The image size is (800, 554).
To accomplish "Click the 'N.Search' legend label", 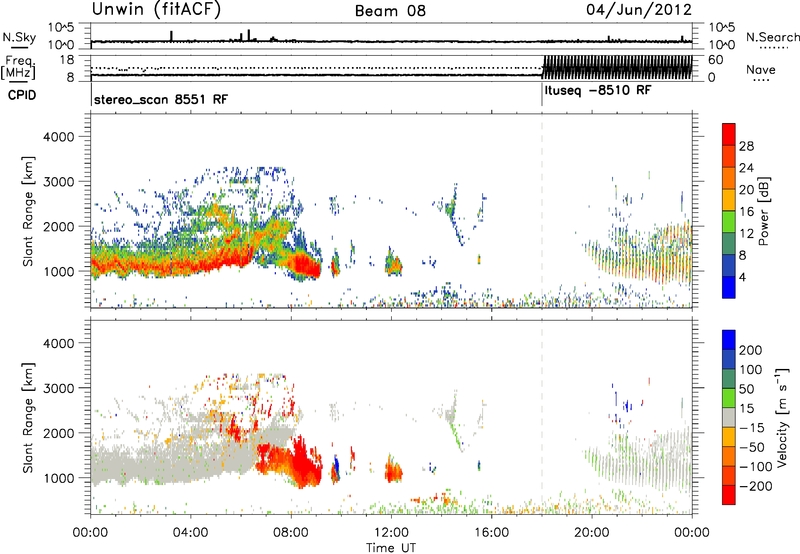I will pos(772,37).
